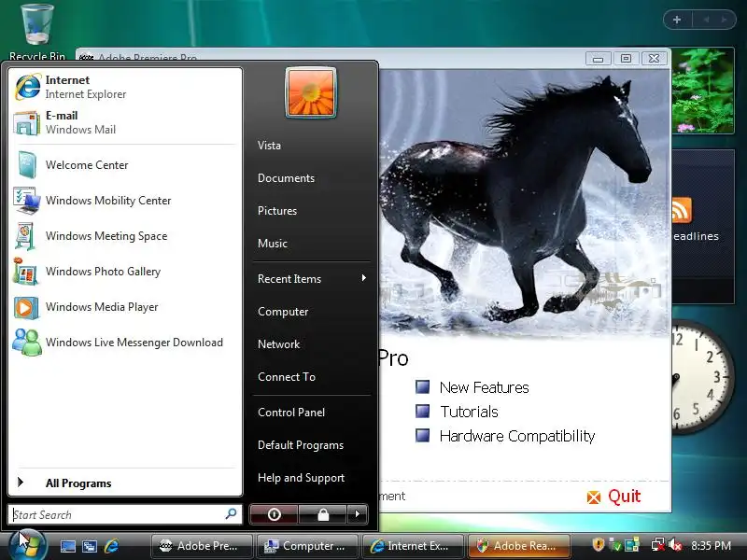
Task: Select Connect To option
Action: click(287, 377)
